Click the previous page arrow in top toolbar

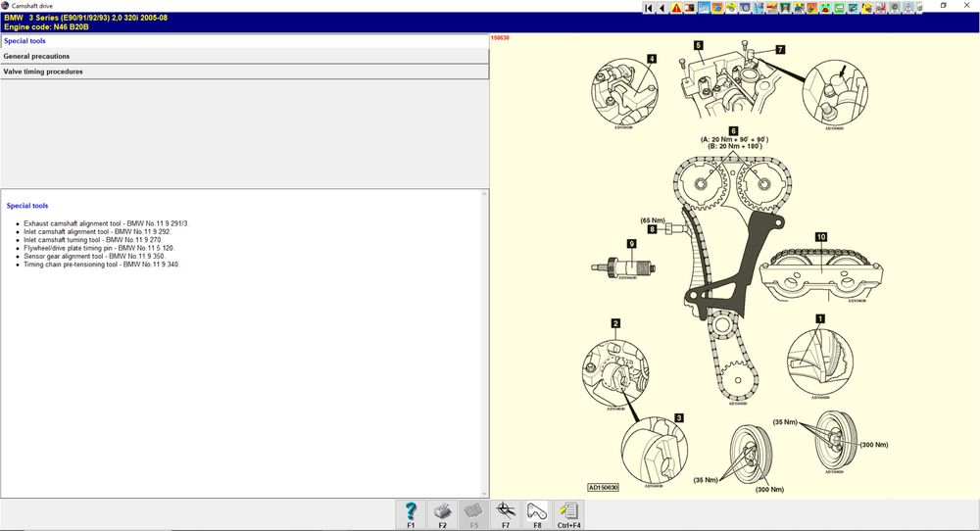point(662,8)
